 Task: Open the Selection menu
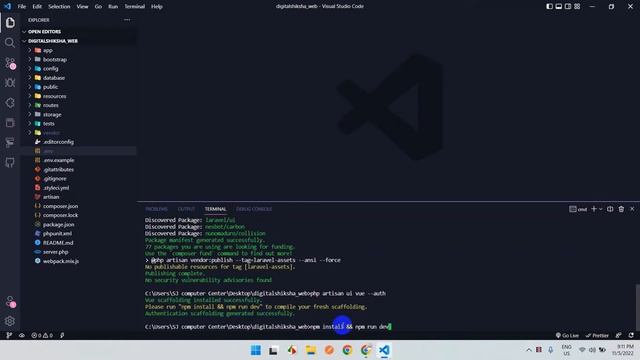(x=59, y=7)
